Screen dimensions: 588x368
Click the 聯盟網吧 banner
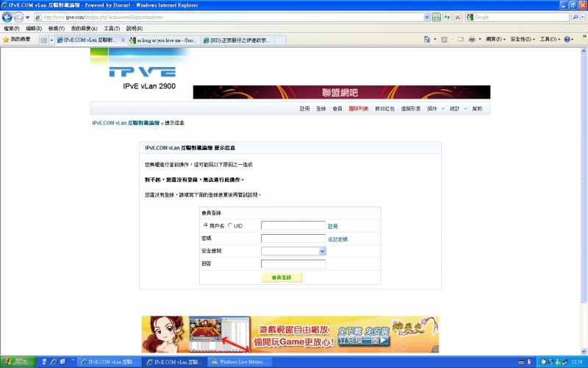coord(341,93)
